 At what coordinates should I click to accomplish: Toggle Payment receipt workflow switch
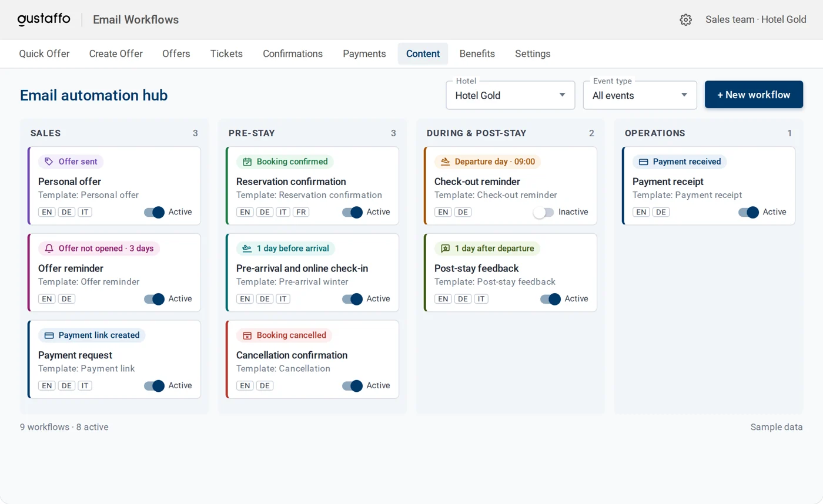click(x=748, y=212)
